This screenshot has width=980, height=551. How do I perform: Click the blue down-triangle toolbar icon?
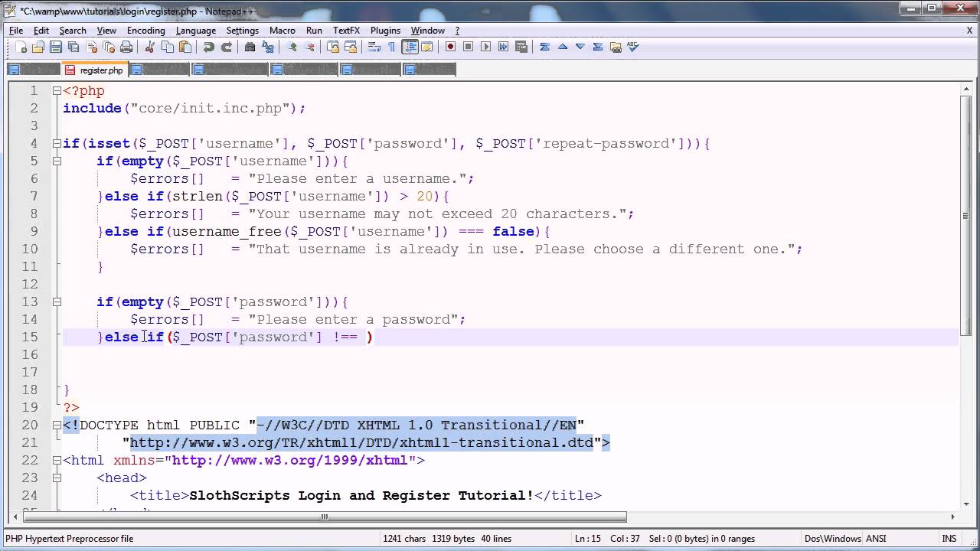coord(580,47)
